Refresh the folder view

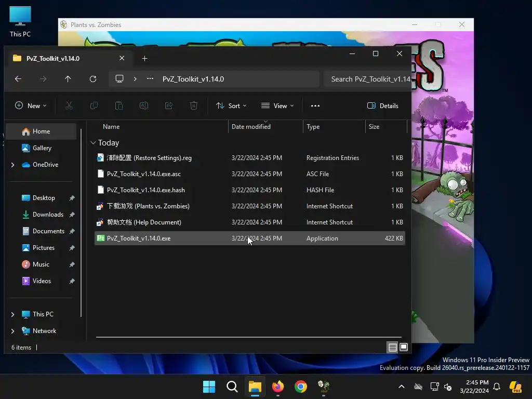(93, 79)
